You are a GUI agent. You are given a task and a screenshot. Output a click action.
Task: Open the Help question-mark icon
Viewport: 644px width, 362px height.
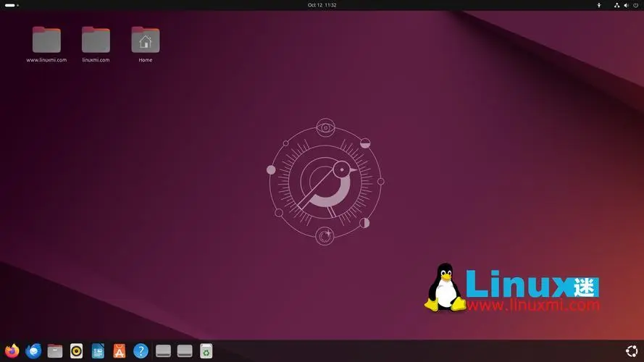tap(141, 351)
